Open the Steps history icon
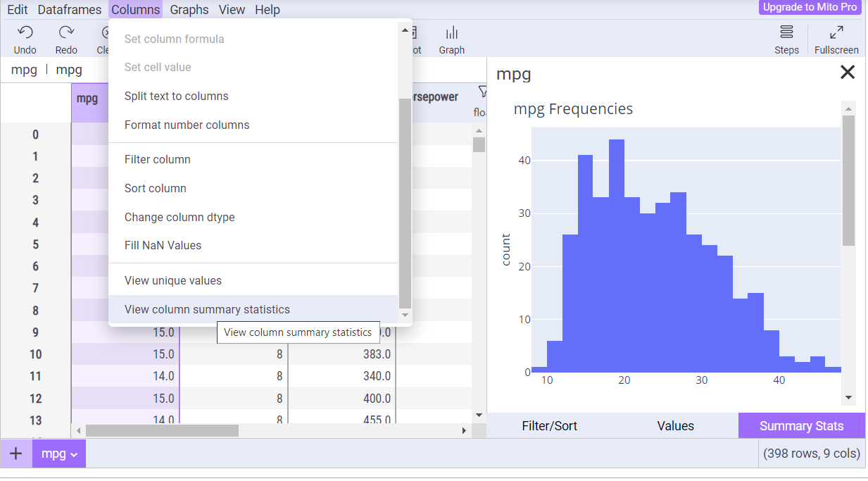The image size is (868, 481). coord(786,32)
